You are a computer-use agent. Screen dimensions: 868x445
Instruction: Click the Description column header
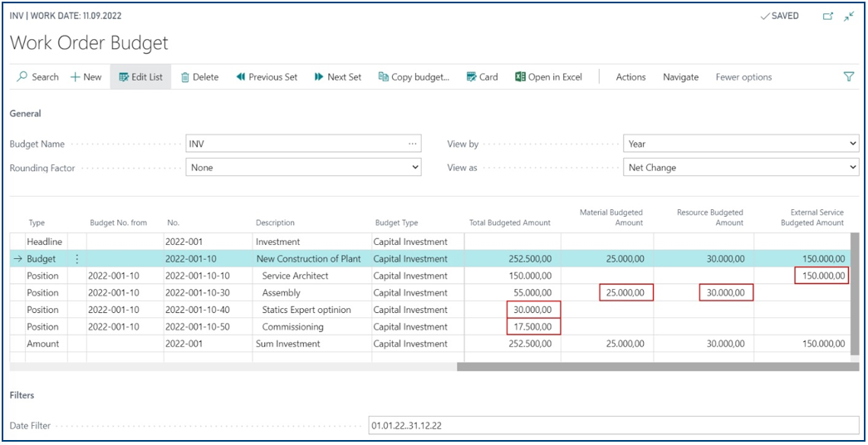click(275, 222)
